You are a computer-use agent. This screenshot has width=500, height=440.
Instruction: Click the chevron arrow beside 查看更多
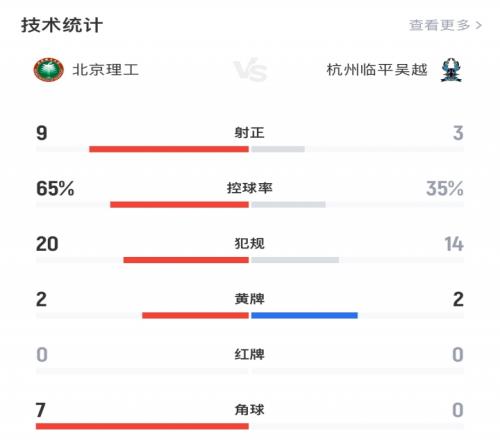479,25
